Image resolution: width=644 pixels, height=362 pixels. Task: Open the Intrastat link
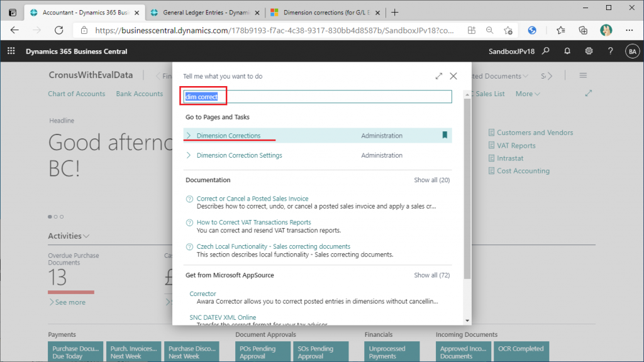509,158
